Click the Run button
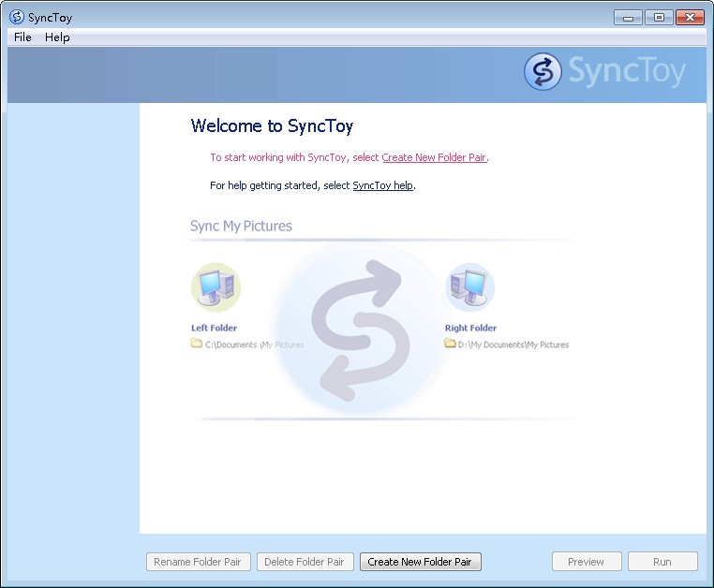Image resolution: width=714 pixels, height=588 pixels. coord(662,562)
